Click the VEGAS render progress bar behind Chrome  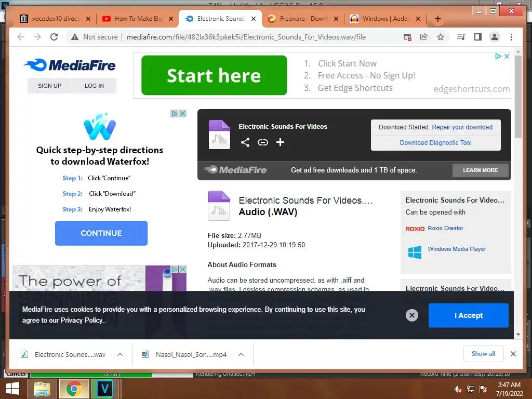click(112, 374)
